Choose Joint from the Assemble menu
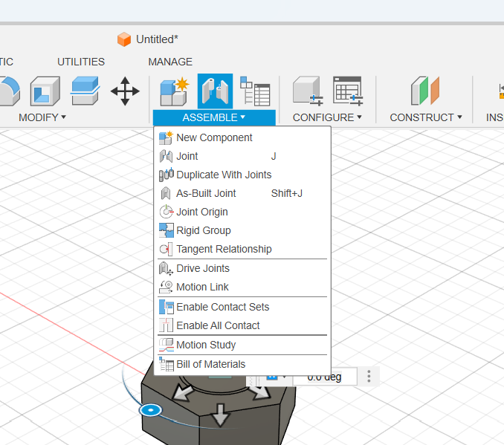 (242, 156)
